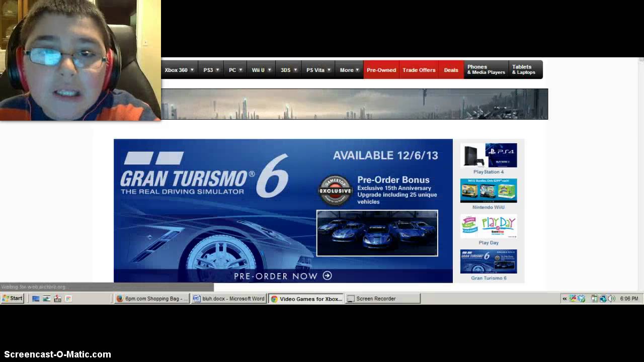Viewport: 644px width, 362px height.
Task: Open Phones & Media Players section
Action: [x=486, y=70]
